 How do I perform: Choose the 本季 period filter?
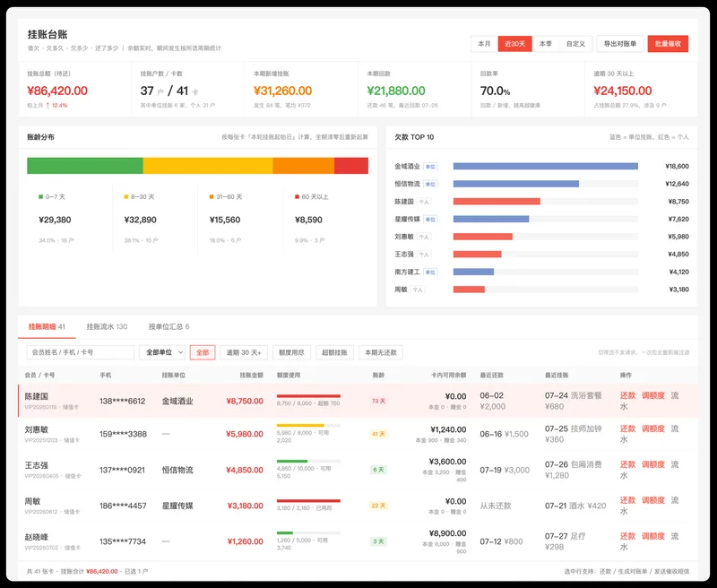click(546, 44)
